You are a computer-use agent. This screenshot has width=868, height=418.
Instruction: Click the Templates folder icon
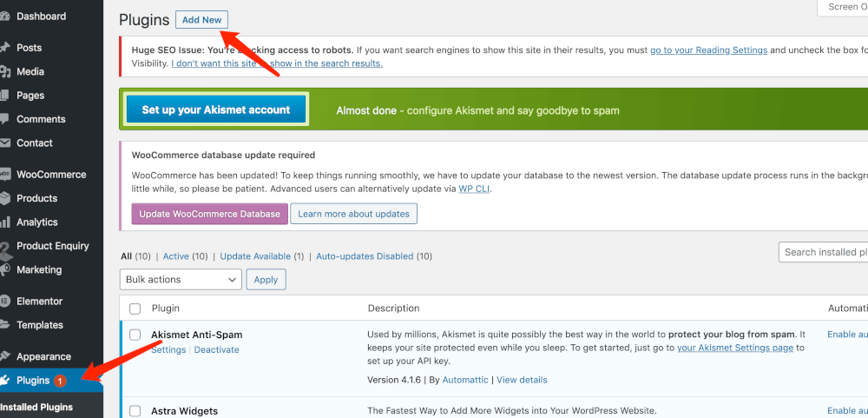(4, 325)
